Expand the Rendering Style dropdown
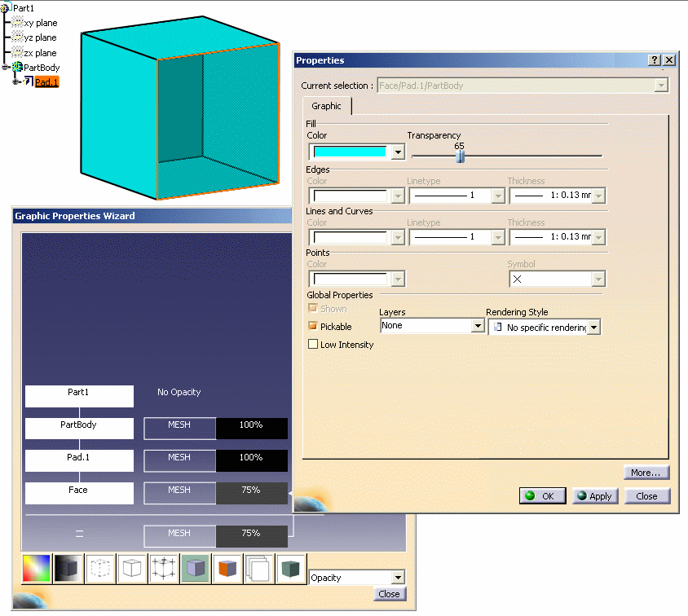Screen dimensions: 688x616 pyautogui.click(x=593, y=327)
